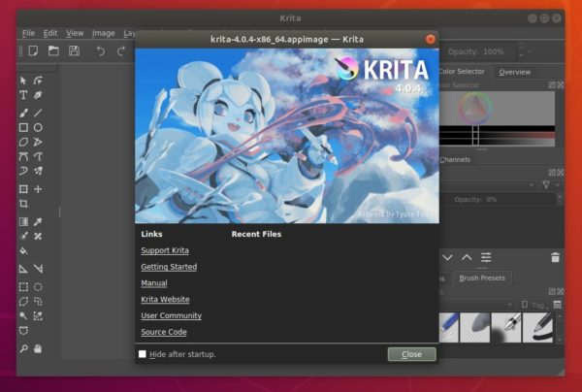Select the Calligraphy tool

pyautogui.click(x=38, y=95)
